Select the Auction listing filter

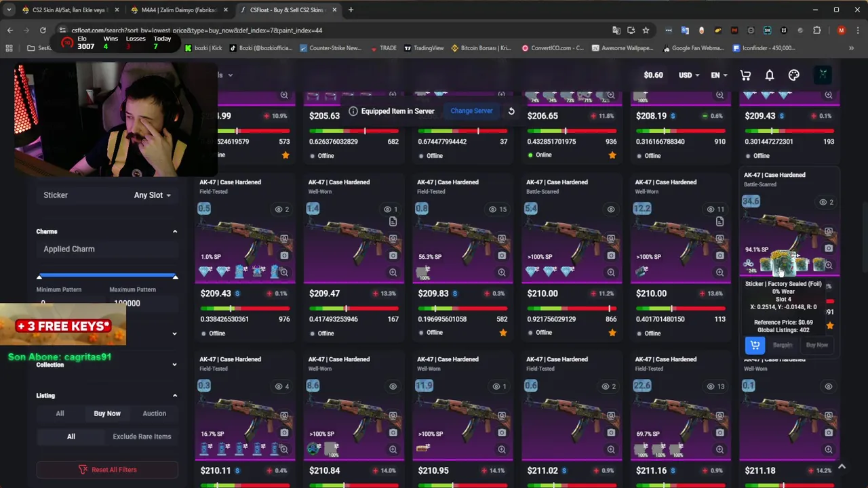click(154, 413)
